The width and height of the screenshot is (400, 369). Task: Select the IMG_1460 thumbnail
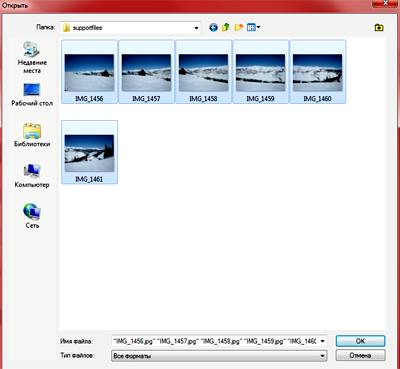click(x=317, y=72)
